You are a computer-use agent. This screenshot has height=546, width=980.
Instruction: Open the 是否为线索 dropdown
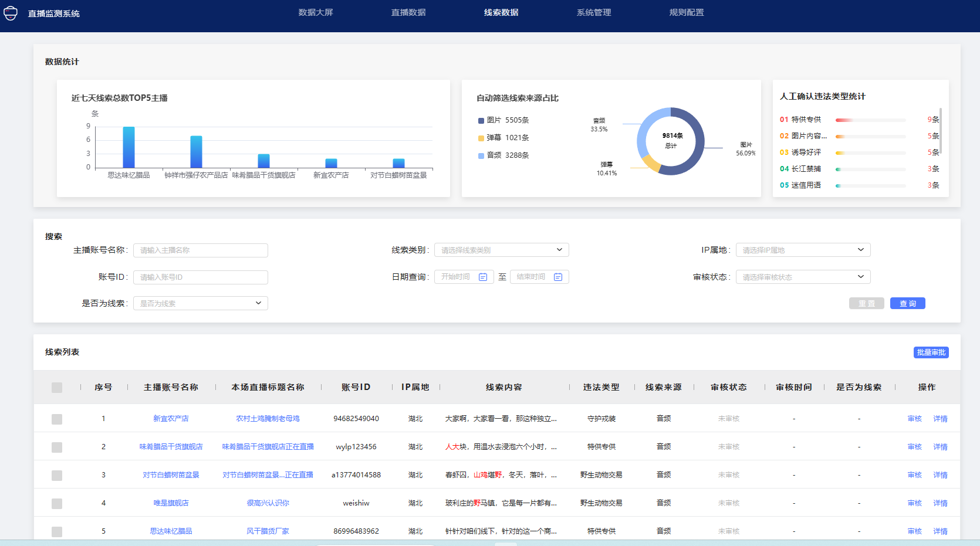coord(201,303)
